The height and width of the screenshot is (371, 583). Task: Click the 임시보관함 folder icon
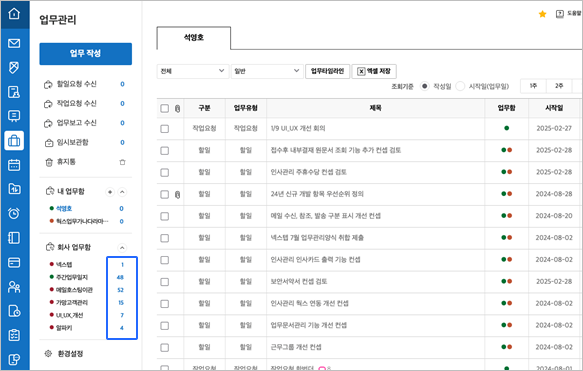click(x=49, y=143)
